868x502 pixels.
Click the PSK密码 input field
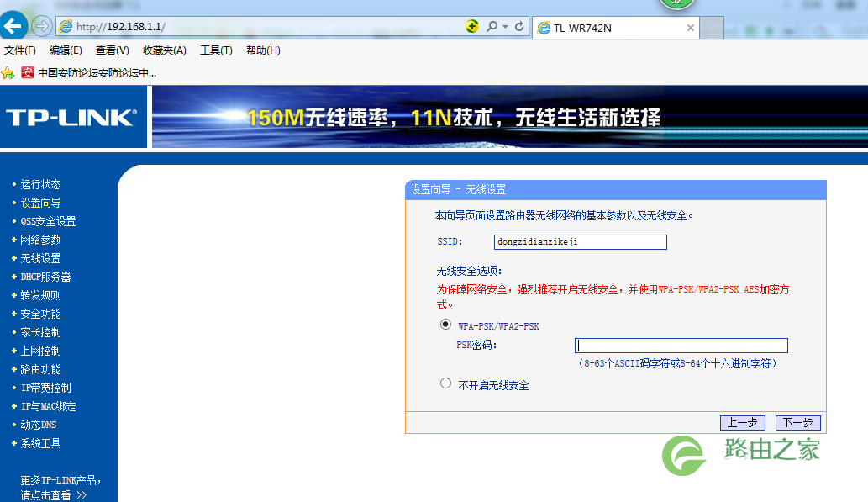point(681,346)
